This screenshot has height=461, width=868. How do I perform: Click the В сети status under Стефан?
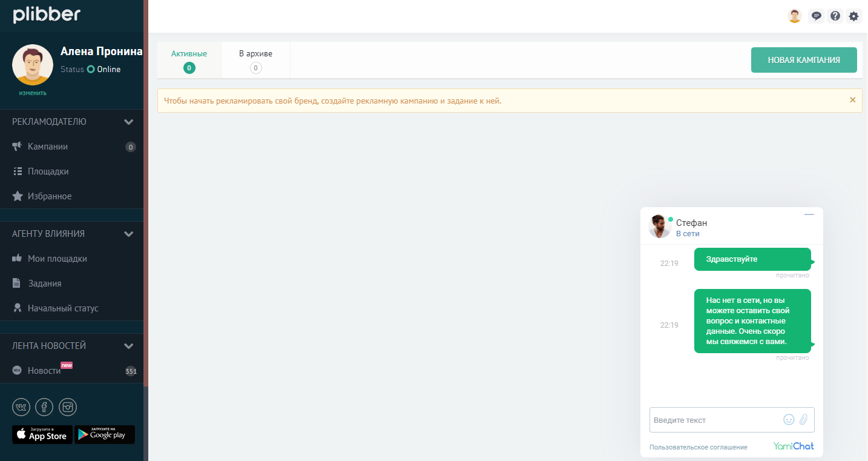[688, 234]
